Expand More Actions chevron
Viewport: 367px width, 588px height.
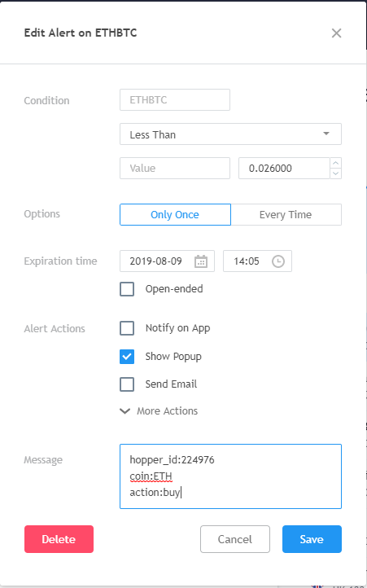pyautogui.click(x=125, y=411)
